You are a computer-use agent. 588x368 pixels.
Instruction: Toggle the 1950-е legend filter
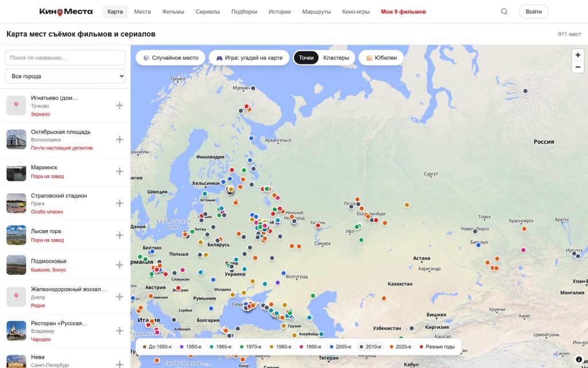click(191, 347)
